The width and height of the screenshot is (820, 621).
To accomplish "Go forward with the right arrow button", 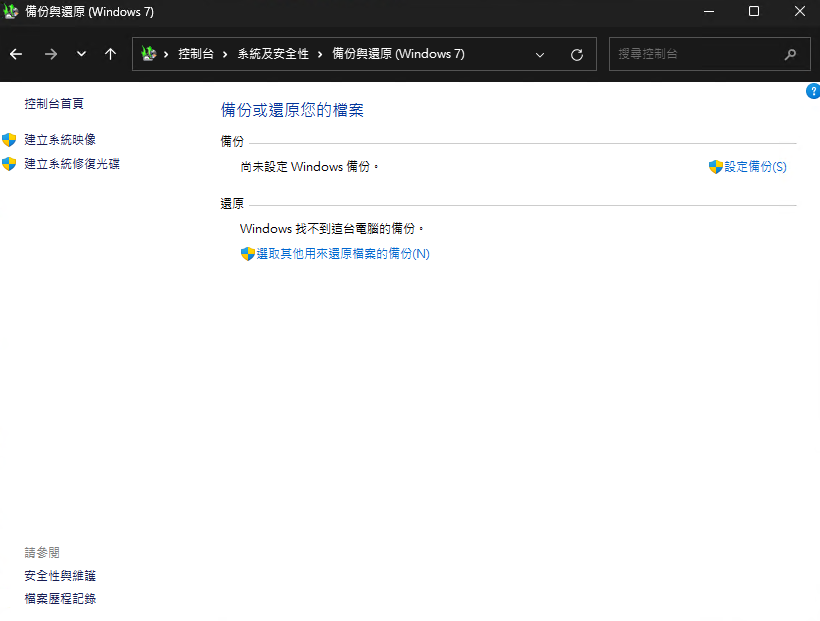I will tap(51, 54).
